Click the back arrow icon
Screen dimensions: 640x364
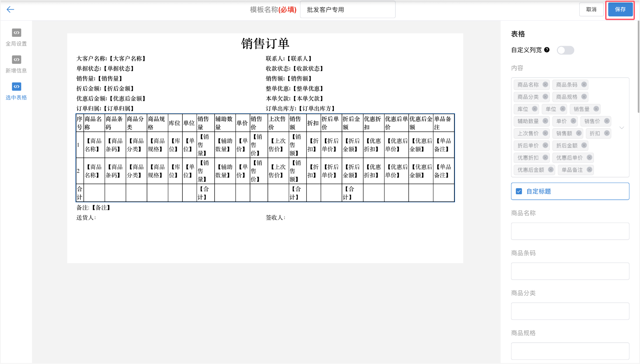(10, 10)
